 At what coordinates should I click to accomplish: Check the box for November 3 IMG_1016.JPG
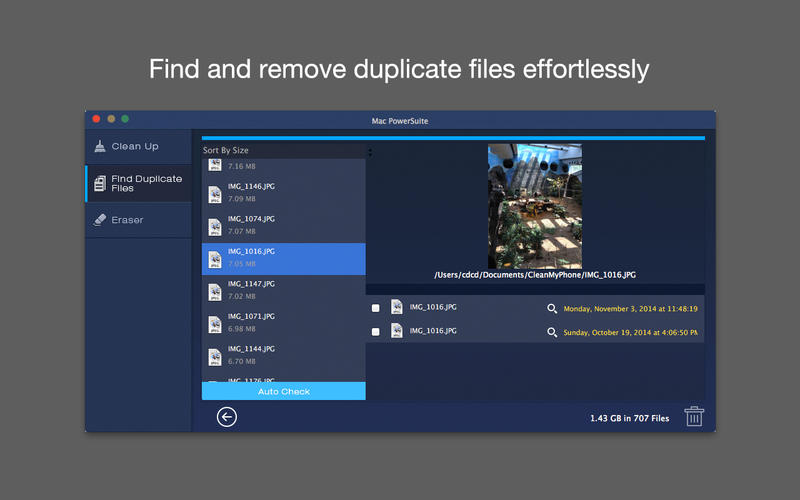pyautogui.click(x=376, y=308)
